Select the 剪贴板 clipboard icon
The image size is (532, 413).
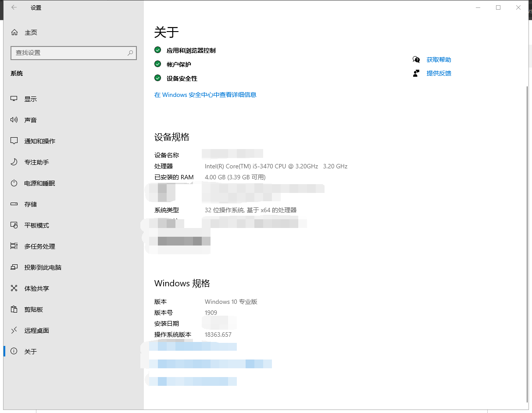[14, 310]
